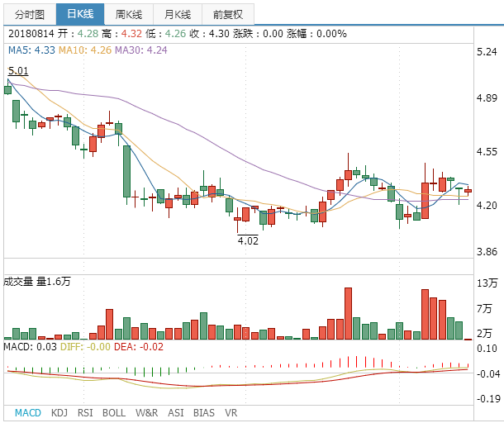This screenshot has width=504, height=423.
Task: Click the last red candlestick on the chart
Action: (468, 191)
